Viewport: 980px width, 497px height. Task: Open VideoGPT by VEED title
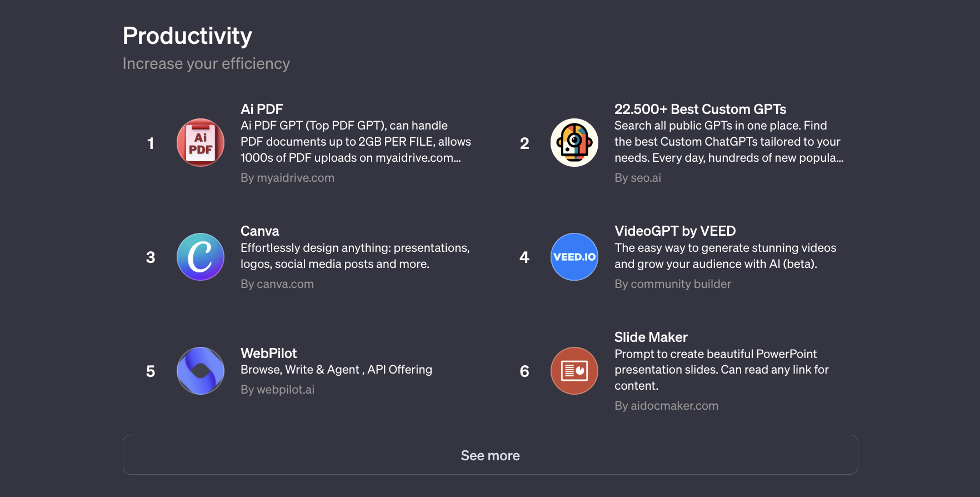coord(675,231)
